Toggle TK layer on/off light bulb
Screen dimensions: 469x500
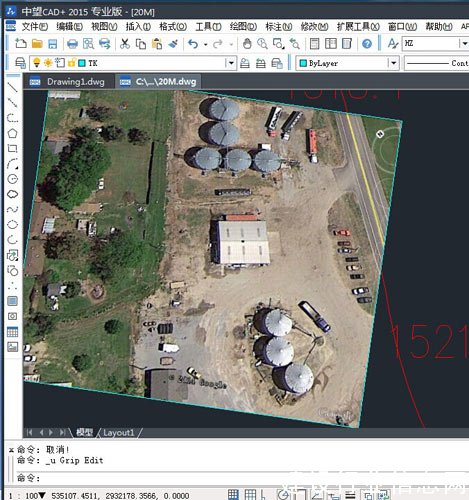(x=37, y=62)
